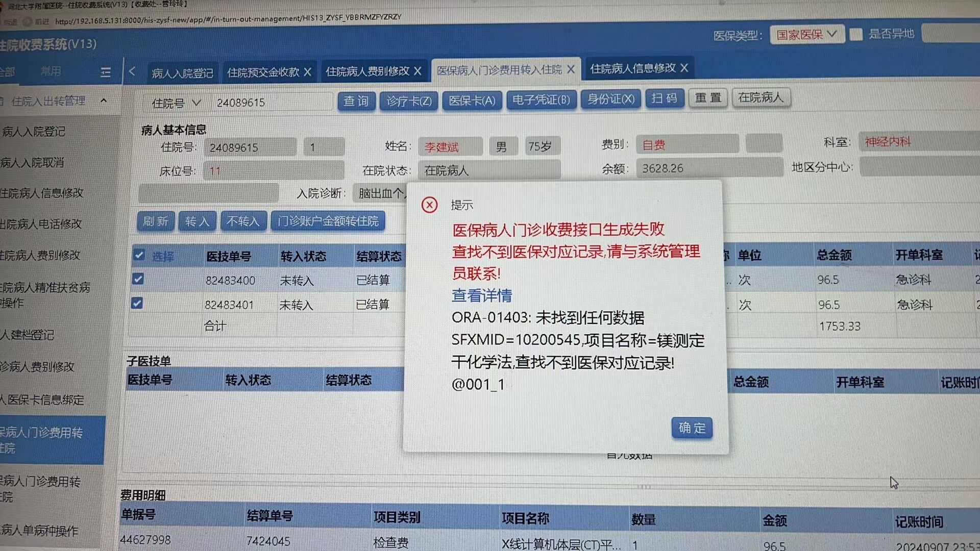Close the 住院病人信息修改 tab
Screen dimensions: 980x551
tap(684, 68)
